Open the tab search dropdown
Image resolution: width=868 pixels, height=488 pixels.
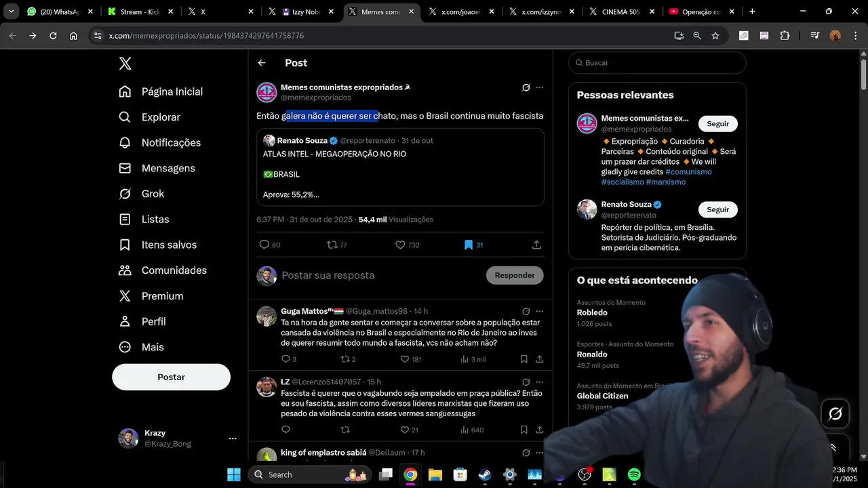click(11, 12)
